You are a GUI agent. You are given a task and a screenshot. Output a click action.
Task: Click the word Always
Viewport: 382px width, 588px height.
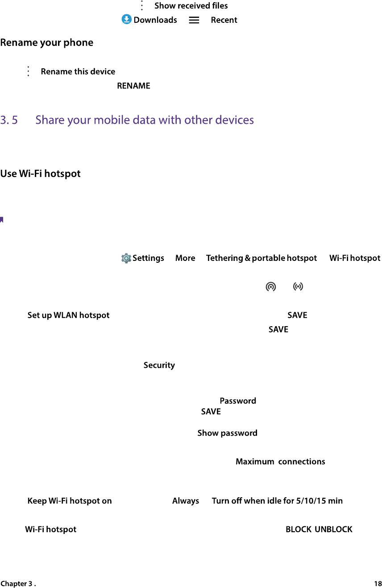pyautogui.click(x=186, y=501)
